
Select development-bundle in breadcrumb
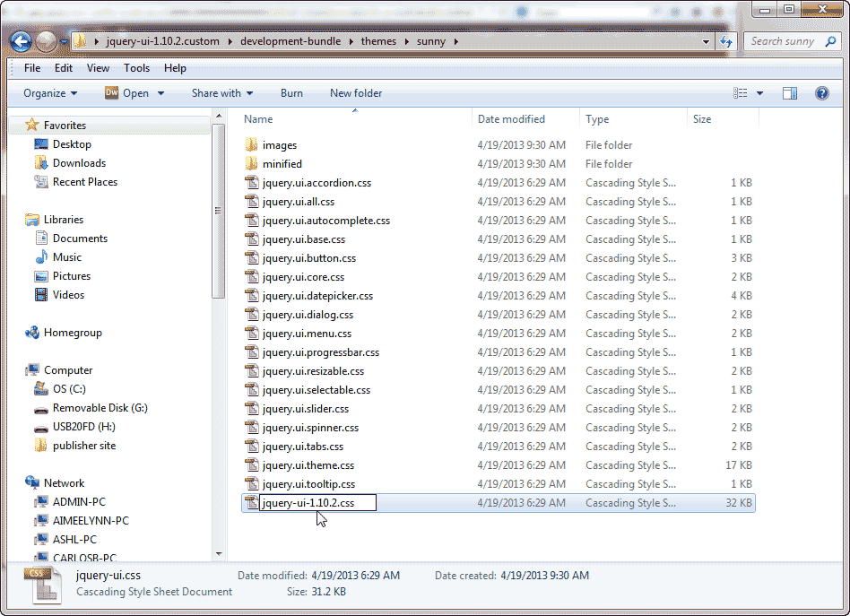coord(291,41)
